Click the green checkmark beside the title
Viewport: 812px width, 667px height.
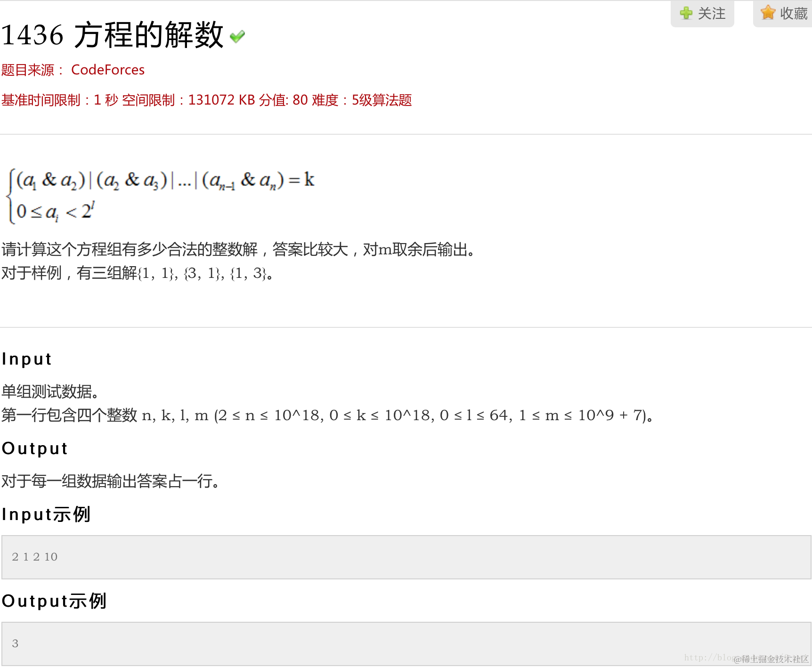tap(237, 36)
